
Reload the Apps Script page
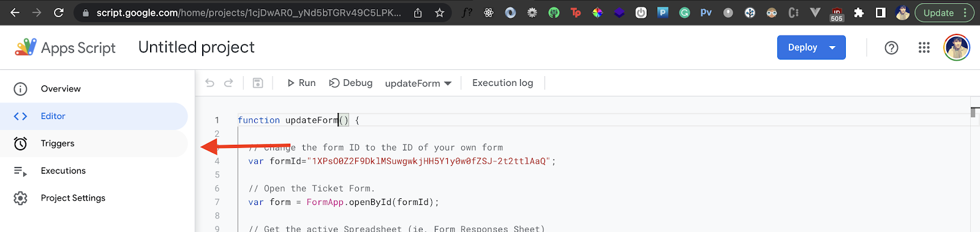(x=59, y=12)
